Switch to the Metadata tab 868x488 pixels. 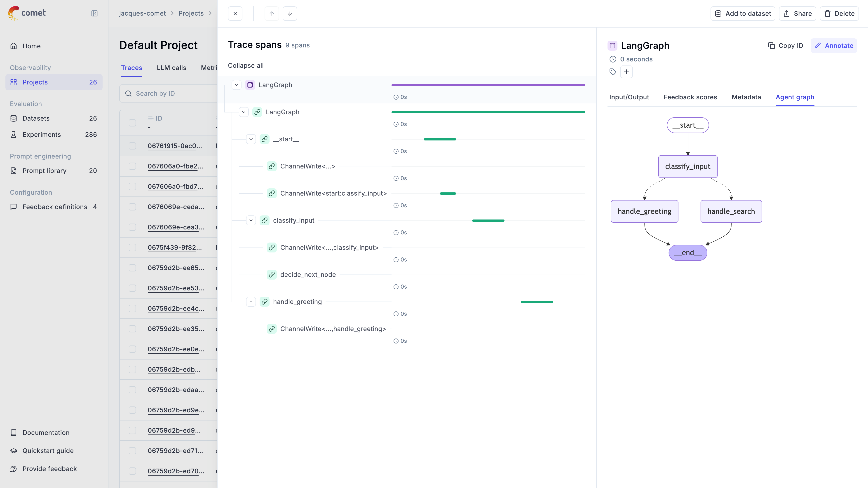[746, 97]
